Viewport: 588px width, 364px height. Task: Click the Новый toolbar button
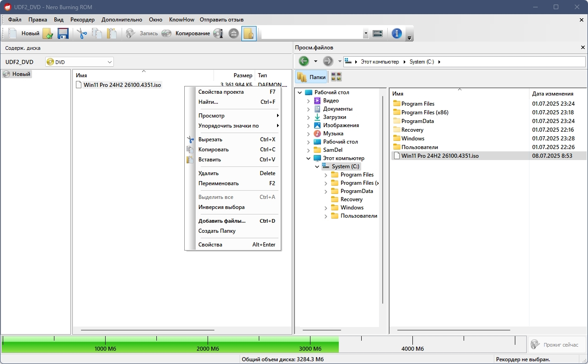pos(24,33)
